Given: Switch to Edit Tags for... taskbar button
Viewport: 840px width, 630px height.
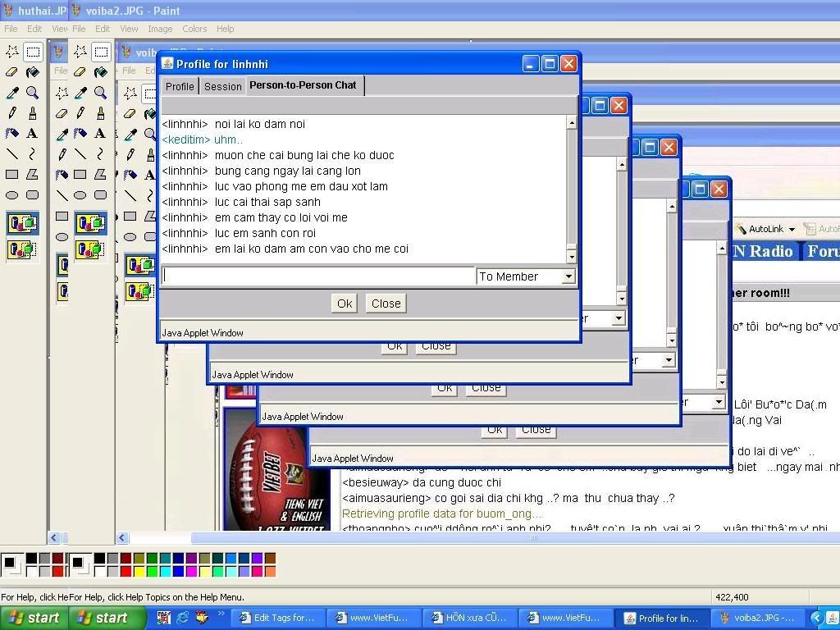Looking at the screenshot, I should coord(277,618).
